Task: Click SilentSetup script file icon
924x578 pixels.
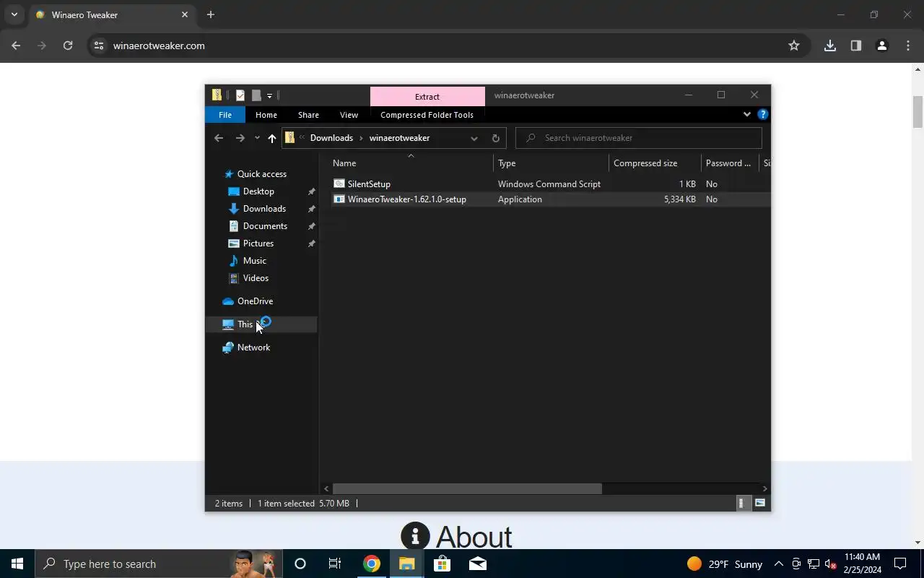Action: (339, 184)
